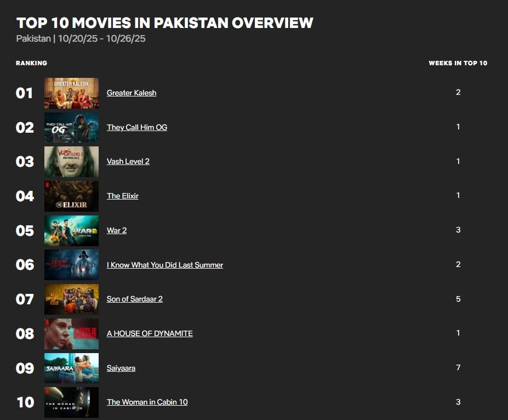Select I Know What You Did Last Summer thumbnail
508x420 pixels.
[x=71, y=265]
